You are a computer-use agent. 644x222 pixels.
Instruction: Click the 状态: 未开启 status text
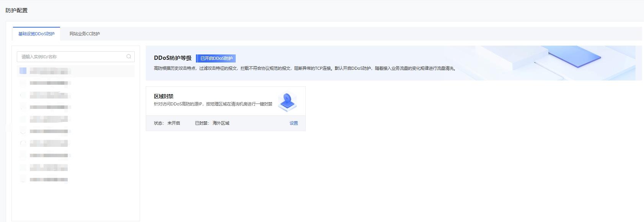pos(167,123)
